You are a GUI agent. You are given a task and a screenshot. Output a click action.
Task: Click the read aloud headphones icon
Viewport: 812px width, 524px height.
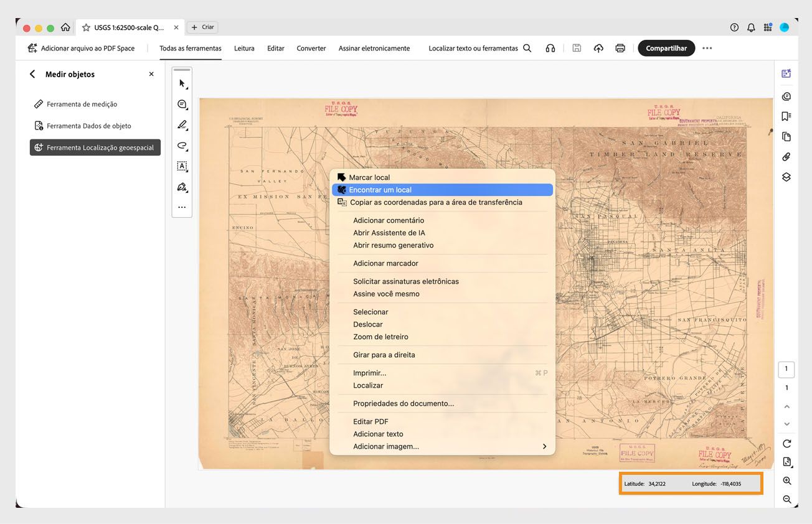pos(550,48)
